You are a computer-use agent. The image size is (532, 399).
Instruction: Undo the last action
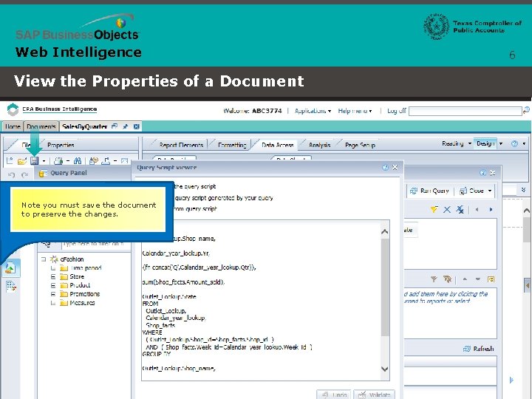12,174
